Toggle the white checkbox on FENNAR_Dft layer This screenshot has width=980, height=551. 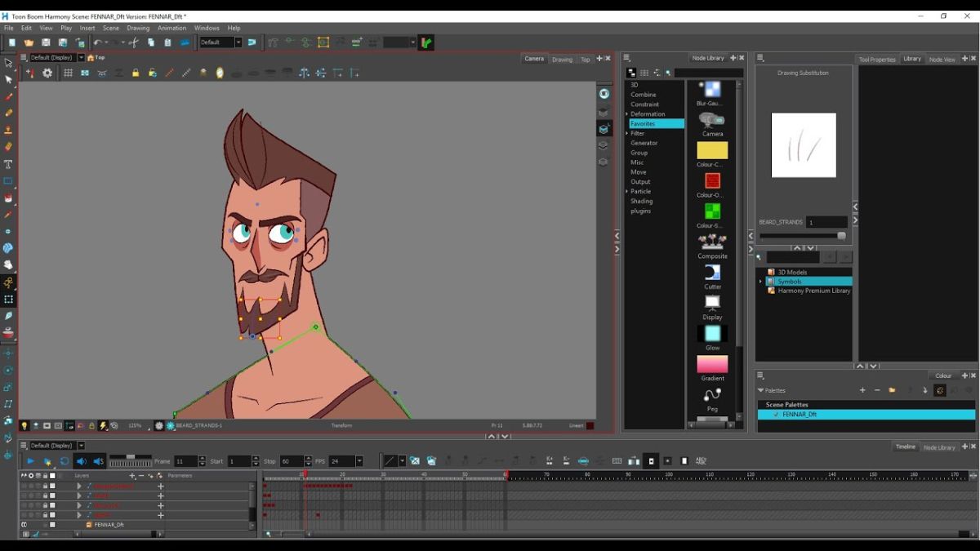point(52,525)
